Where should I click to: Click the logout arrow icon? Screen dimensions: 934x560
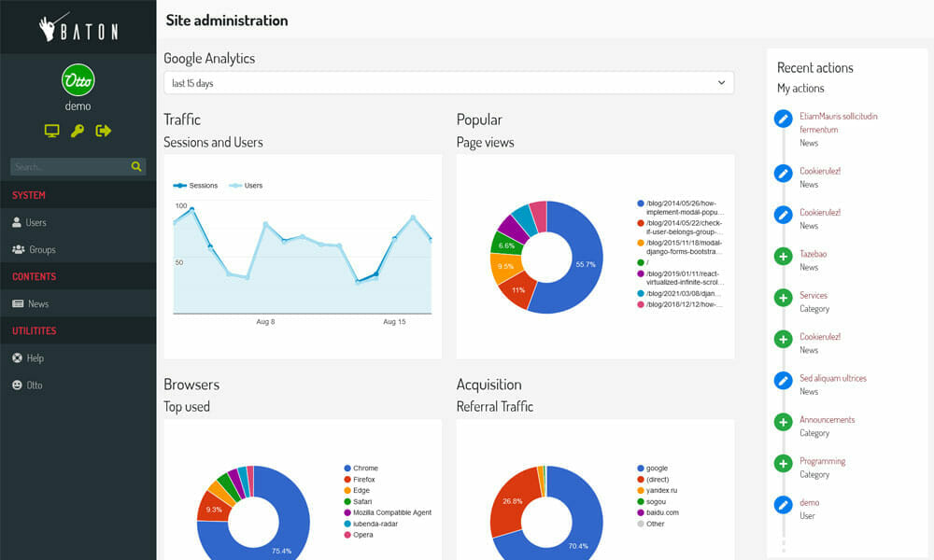pos(104,131)
